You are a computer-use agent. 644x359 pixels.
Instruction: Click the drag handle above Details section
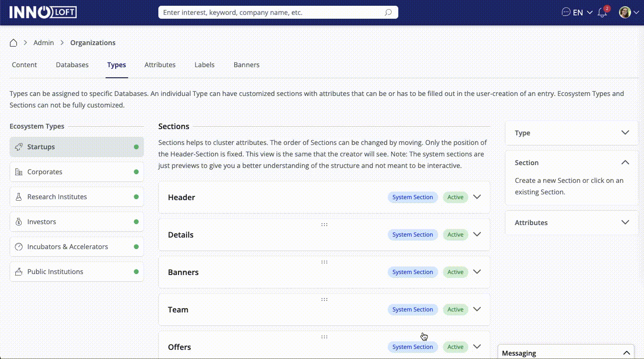[x=324, y=225]
